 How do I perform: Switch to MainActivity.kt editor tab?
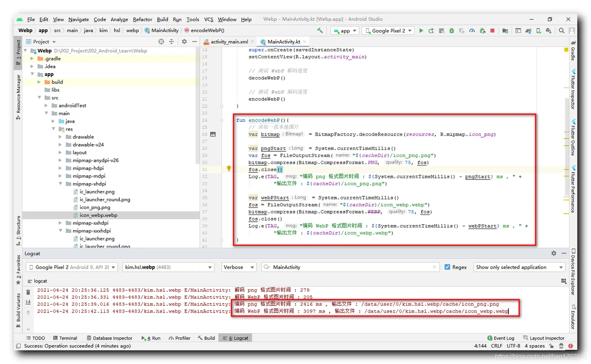[283, 42]
